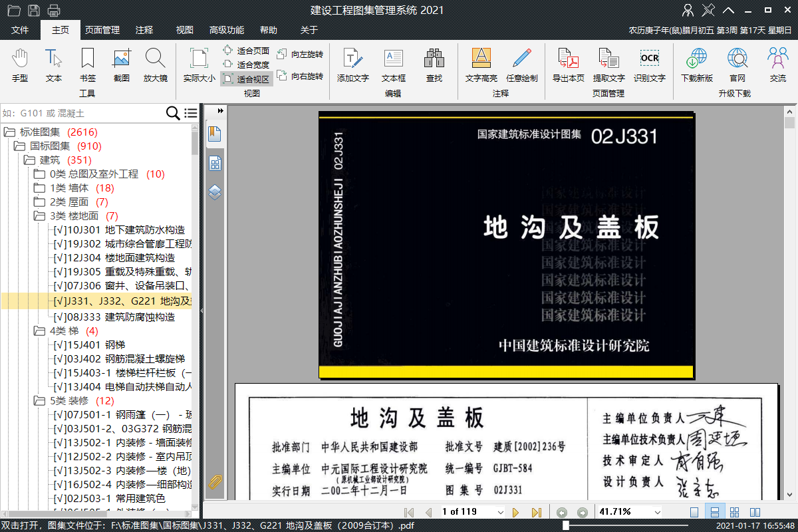Export current page (导出本页)
Image resolution: width=798 pixels, height=532 pixels.
coord(569,65)
